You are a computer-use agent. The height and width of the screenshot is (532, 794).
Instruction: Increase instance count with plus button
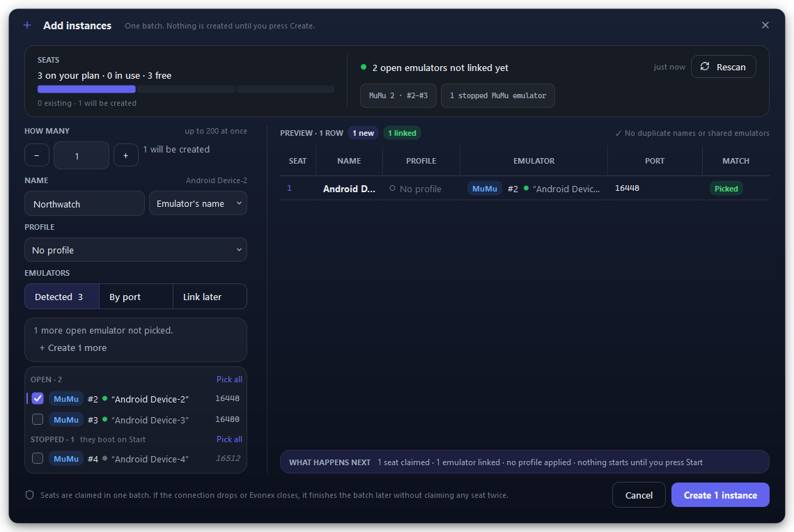coord(125,155)
